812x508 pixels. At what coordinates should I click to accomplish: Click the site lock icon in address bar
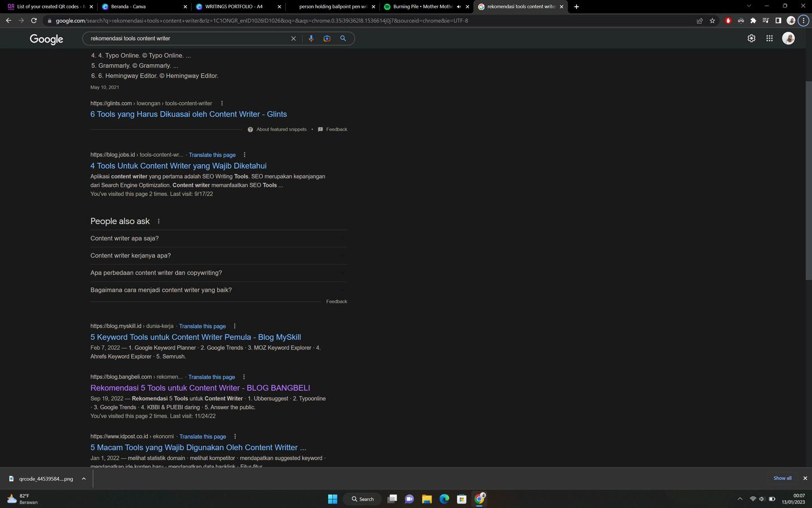pos(50,21)
